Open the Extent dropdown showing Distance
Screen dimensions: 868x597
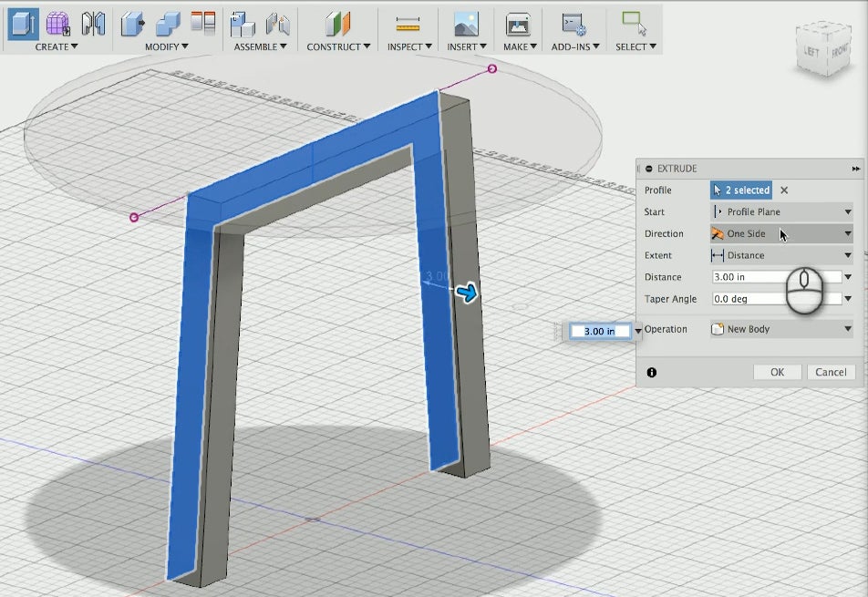pos(781,255)
